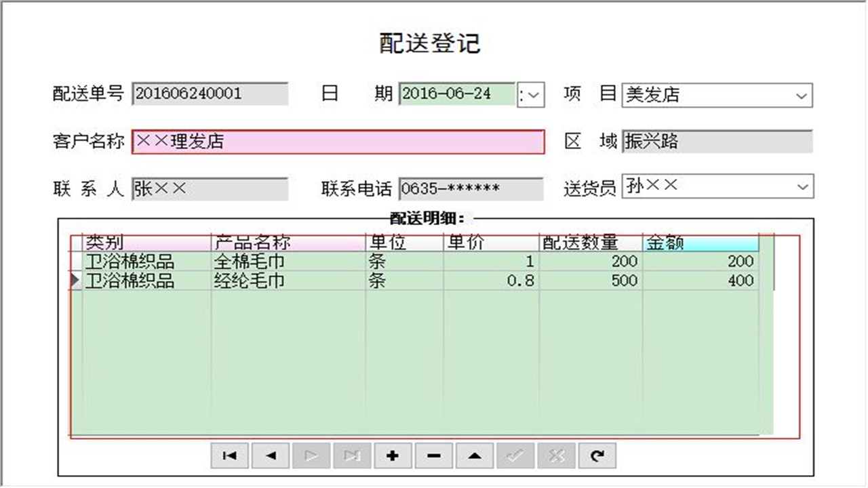This screenshot has height=488, width=868.
Task: Click the row indicator arrow beside 经纶毛巾
Action: click(x=75, y=281)
